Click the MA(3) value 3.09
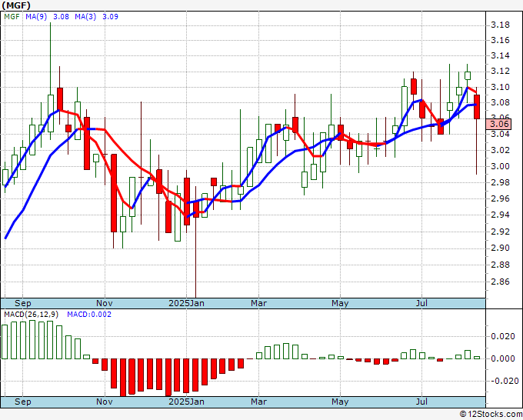The width and height of the screenshot is (523, 420). coord(110,17)
